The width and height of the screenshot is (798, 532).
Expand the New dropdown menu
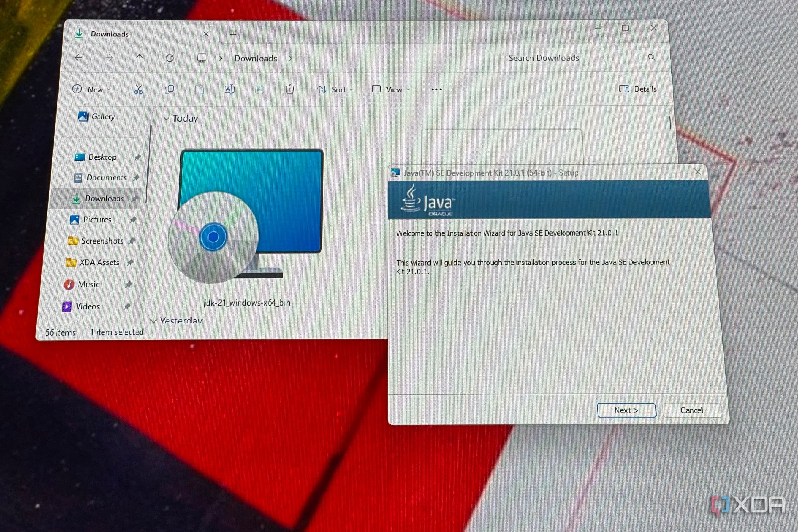(x=92, y=89)
